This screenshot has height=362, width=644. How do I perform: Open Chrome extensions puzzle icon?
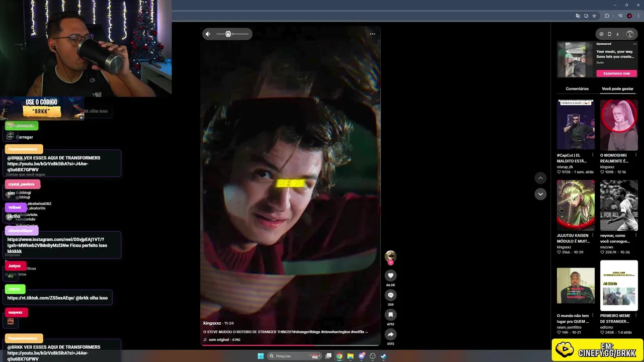coord(607,16)
